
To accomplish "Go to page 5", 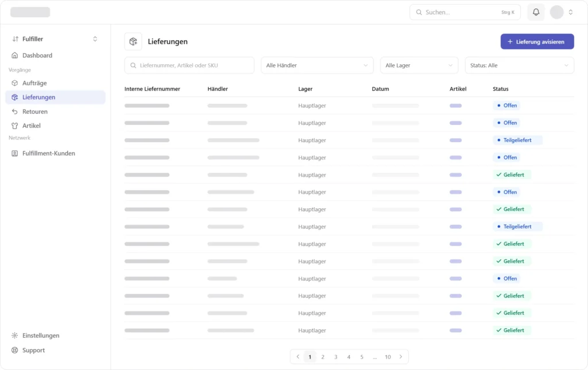I will 362,357.
